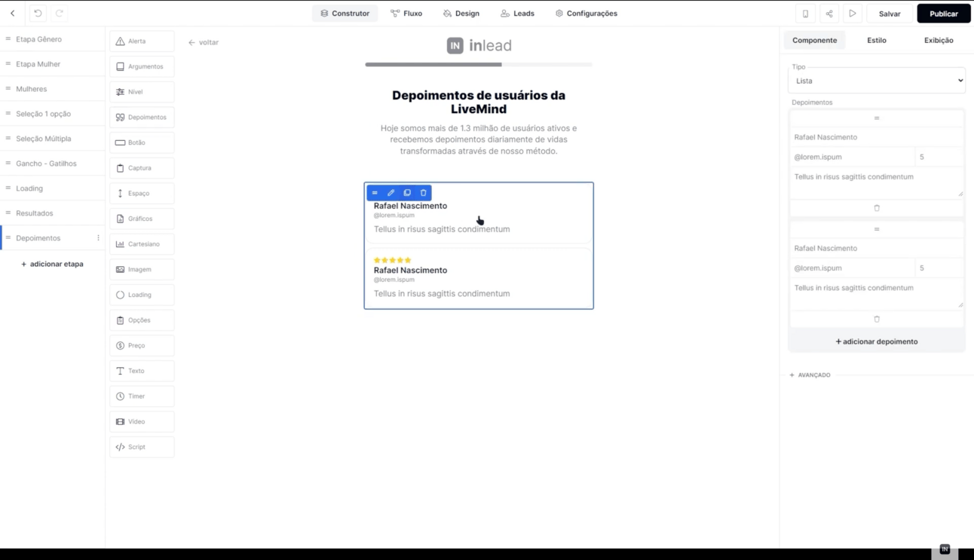Click the progress bar on the canvas

(x=479, y=65)
